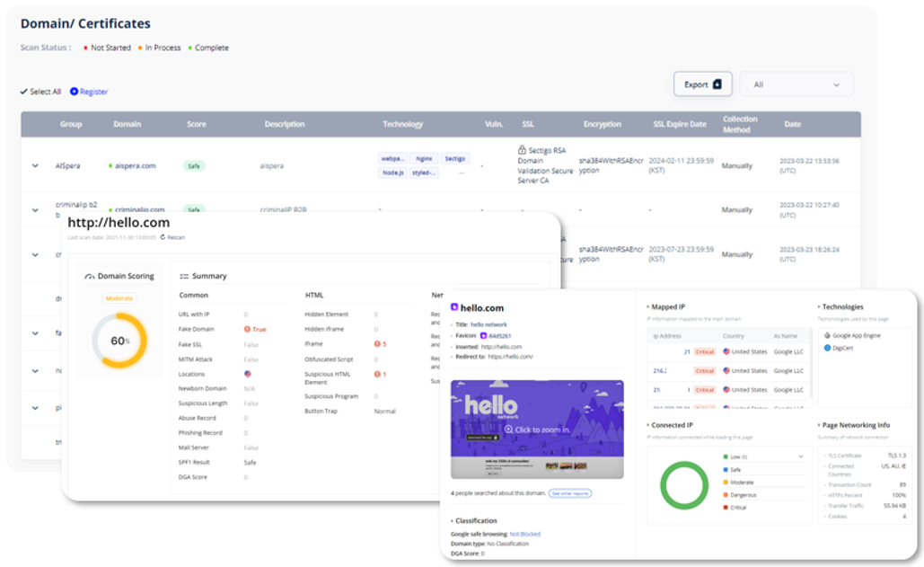Click the Fake Domain True warning icon

(x=247, y=329)
